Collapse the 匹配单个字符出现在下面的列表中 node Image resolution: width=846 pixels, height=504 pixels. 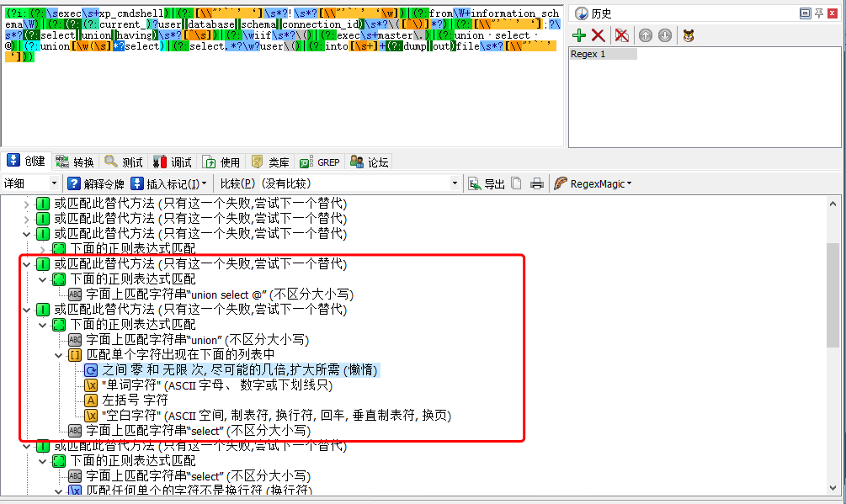pyautogui.click(x=59, y=355)
